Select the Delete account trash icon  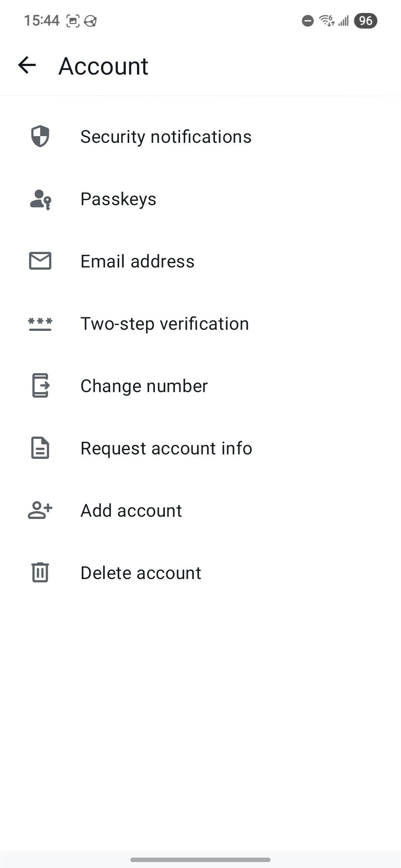coord(40,572)
